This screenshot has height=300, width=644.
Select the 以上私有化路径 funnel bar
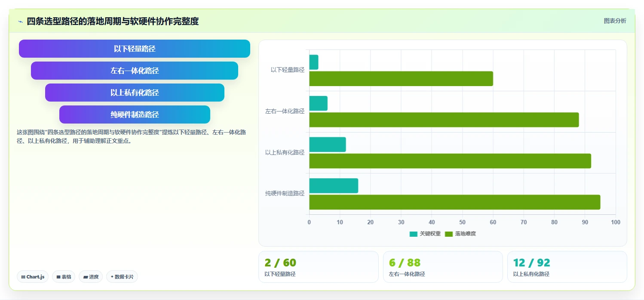click(x=135, y=93)
